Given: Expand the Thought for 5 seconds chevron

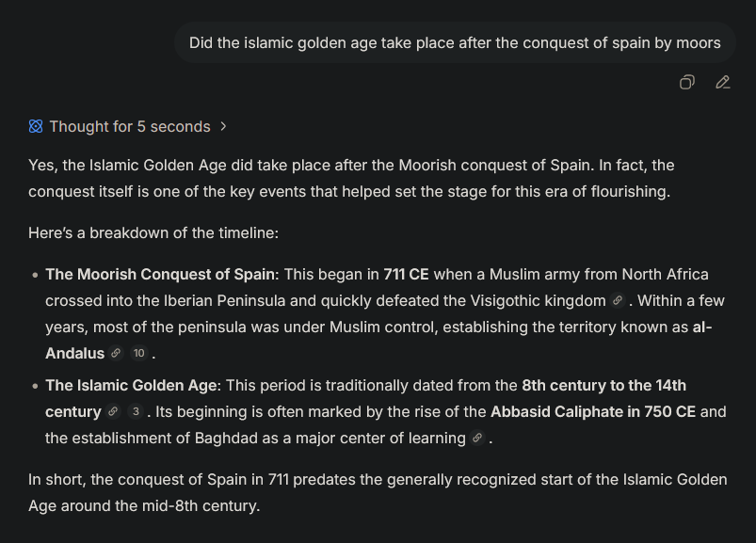Looking at the screenshot, I should (223, 126).
